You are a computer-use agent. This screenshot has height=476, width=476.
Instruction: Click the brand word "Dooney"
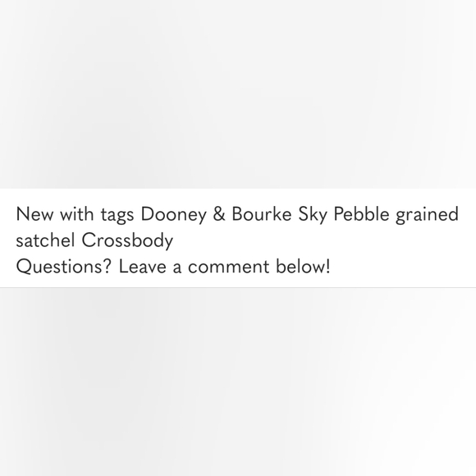coord(173,215)
